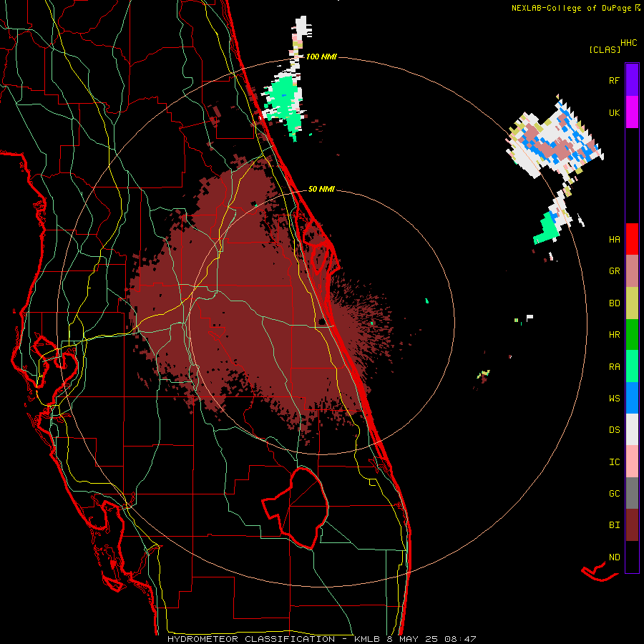Click the red HA legend swatch
This screenshot has width=644, height=644.
632,239
